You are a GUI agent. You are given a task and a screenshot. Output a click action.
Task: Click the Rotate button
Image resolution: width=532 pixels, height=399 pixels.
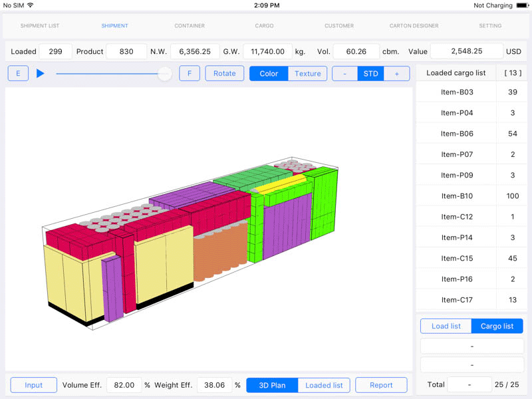click(224, 73)
